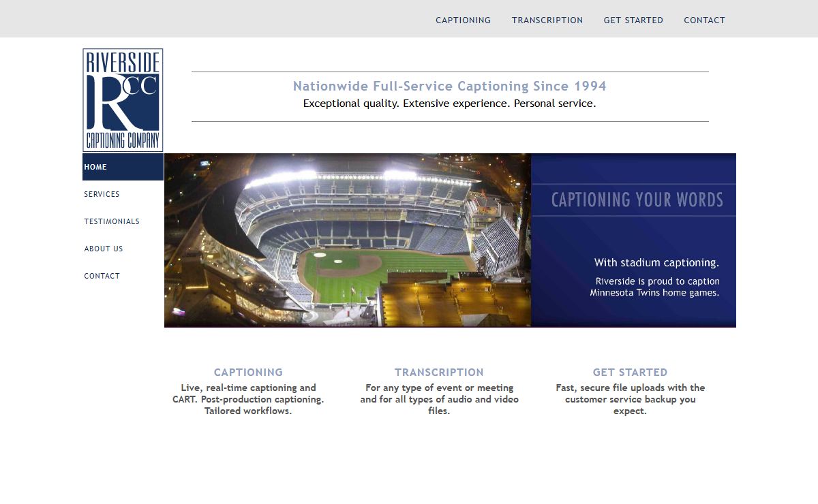Follow the Get Started heading link below the banner

pos(630,373)
